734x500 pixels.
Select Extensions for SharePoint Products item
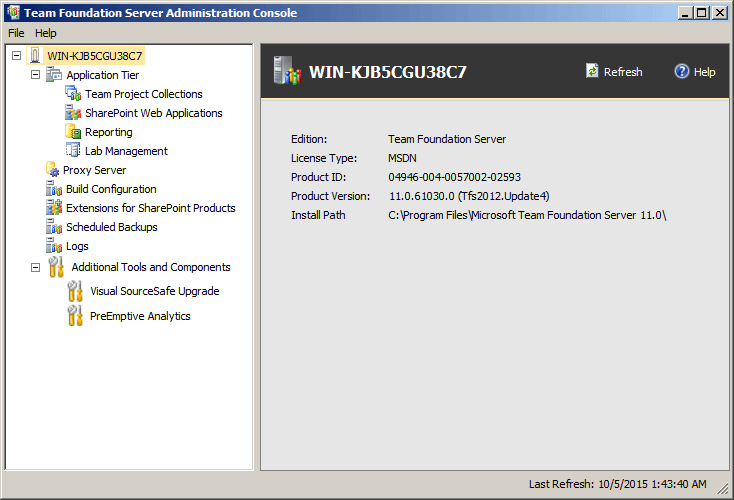[x=151, y=208]
